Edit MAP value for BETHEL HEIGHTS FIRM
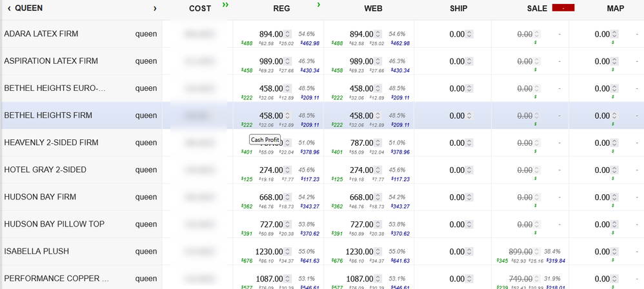This screenshot has height=289, width=644. pyautogui.click(x=602, y=115)
